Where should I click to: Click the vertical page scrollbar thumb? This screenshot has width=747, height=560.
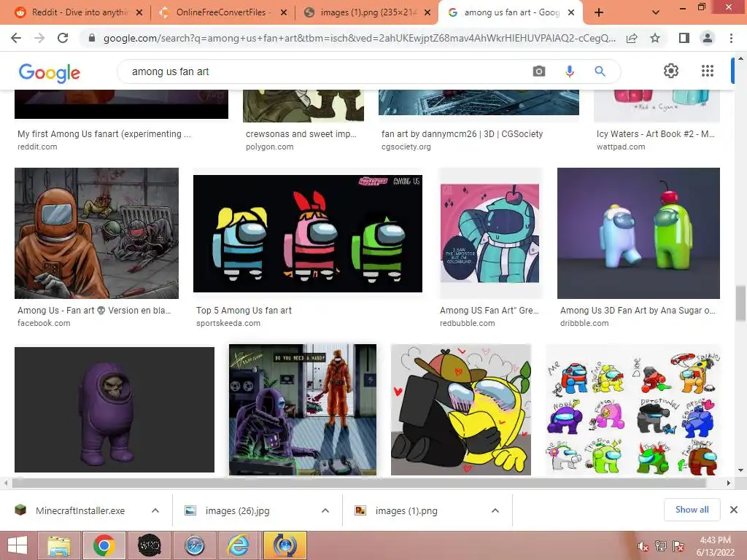tap(740, 303)
